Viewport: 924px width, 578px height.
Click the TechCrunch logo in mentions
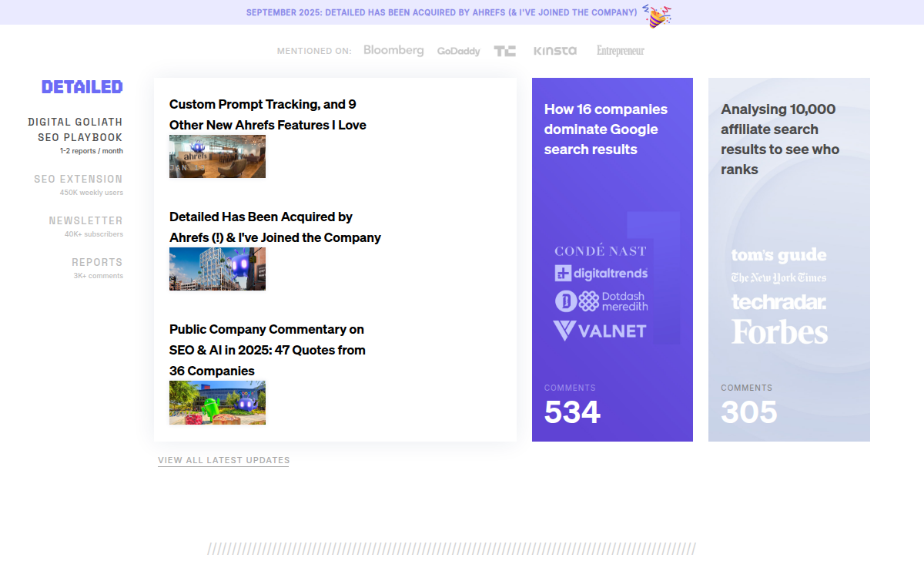coord(505,51)
